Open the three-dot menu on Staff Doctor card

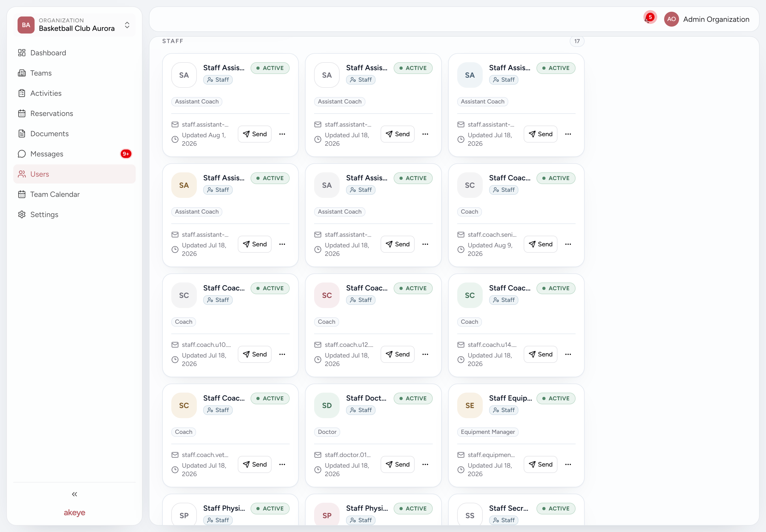425,464
